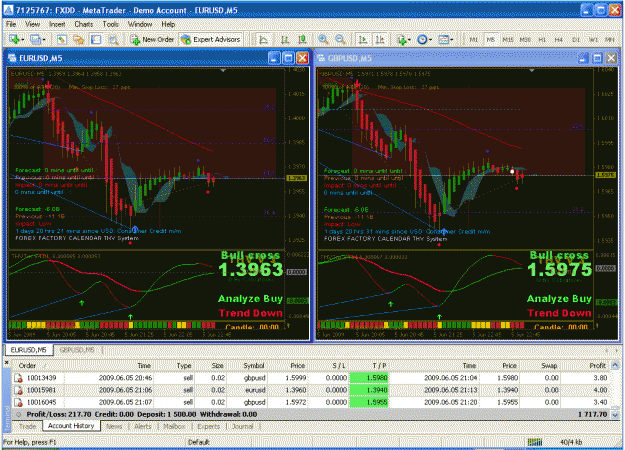The image size is (625, 450).
Task: Click order icon for row 10013439
Action: (x=18, y=378)
